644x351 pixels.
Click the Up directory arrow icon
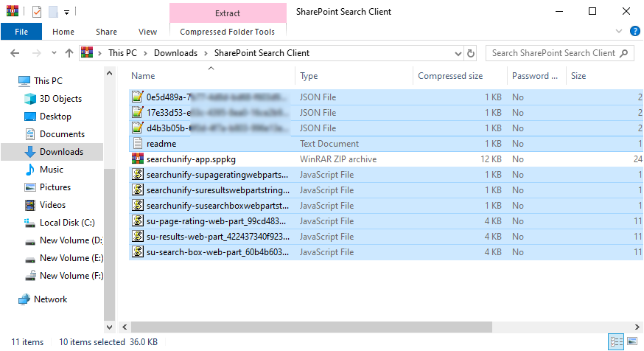[69, 53]
